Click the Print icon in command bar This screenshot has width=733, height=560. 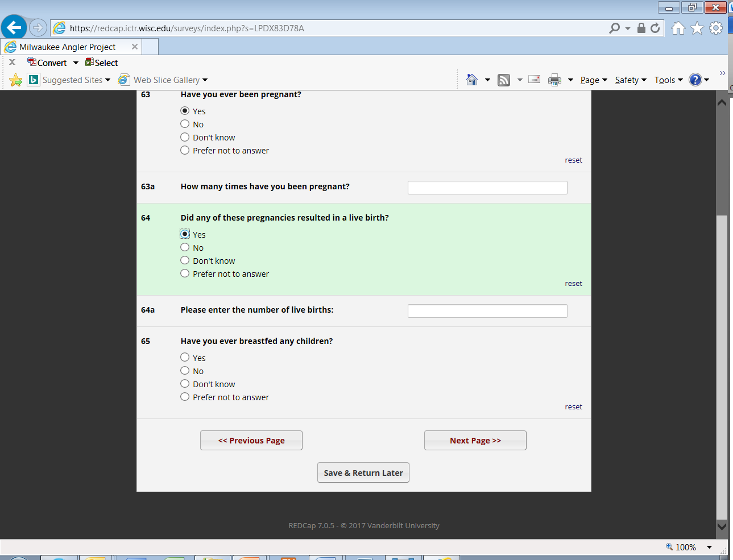[x=554, y=80]
